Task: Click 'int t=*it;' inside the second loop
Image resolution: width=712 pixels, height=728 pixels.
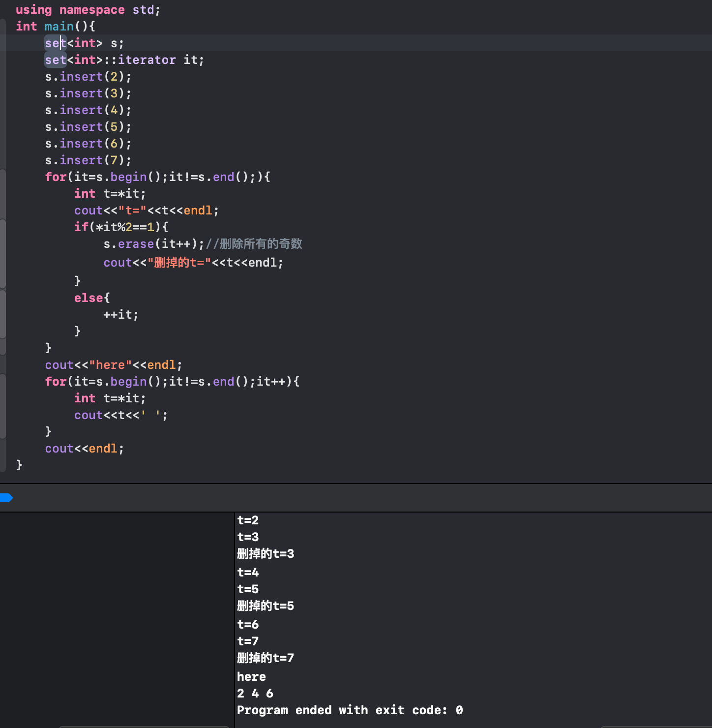Action: (110, 398)
